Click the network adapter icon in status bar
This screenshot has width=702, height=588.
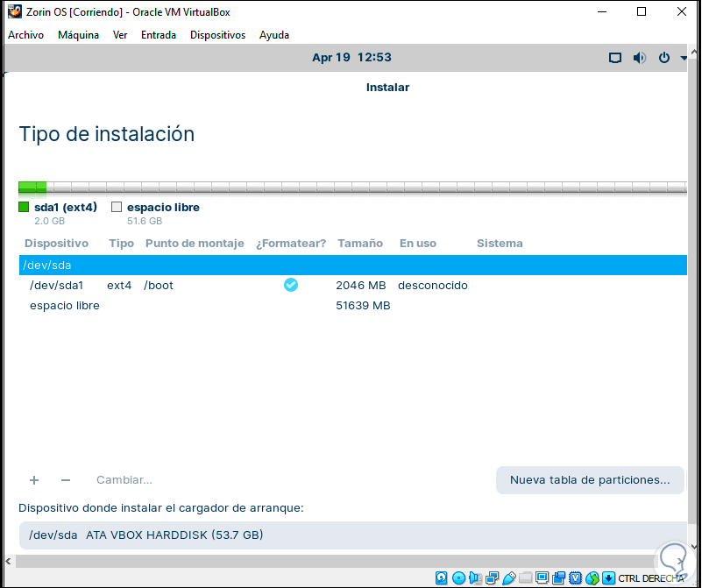pos(492,577)
